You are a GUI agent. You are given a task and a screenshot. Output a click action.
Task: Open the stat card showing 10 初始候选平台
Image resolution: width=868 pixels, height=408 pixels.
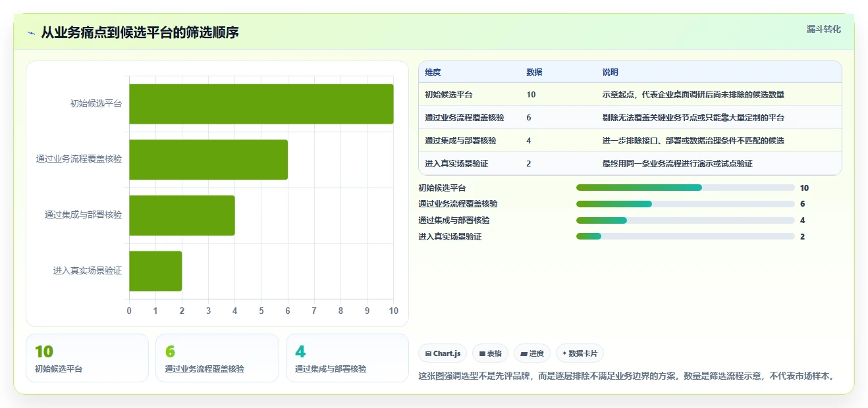pos(88,358)
